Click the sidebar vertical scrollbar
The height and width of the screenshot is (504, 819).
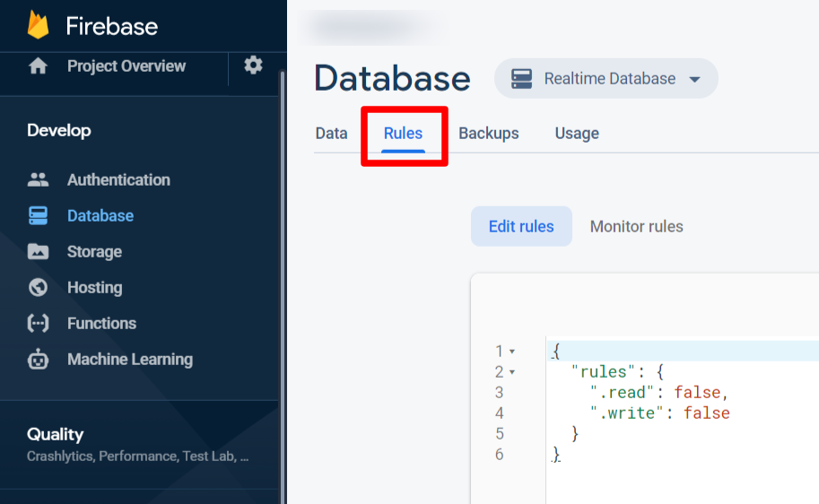click(x=283, y=287)
